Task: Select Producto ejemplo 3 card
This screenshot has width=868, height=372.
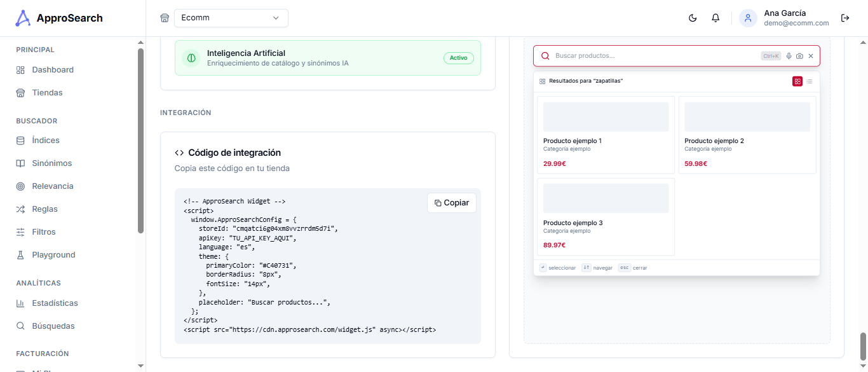Action: point(606,217)
